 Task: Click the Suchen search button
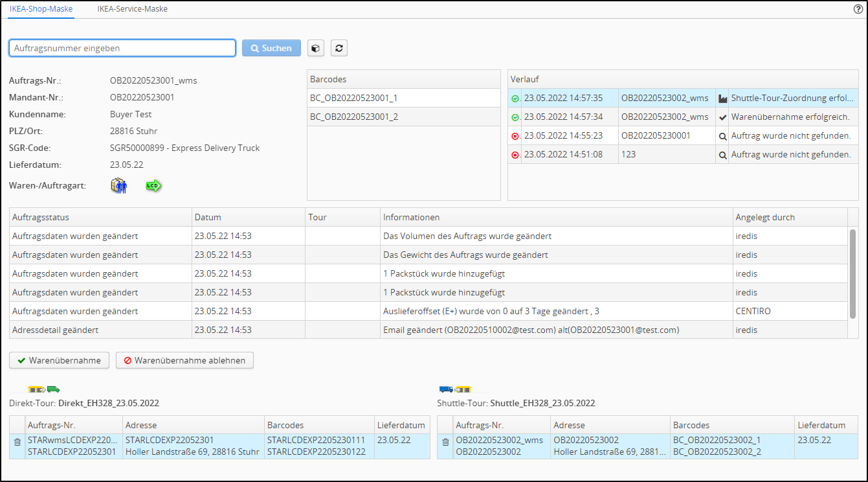[271, 48]
